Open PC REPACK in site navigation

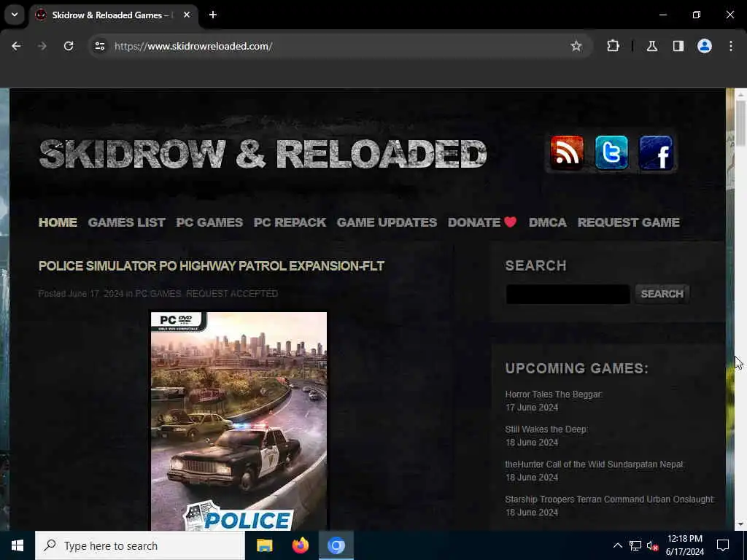(290, 222)
